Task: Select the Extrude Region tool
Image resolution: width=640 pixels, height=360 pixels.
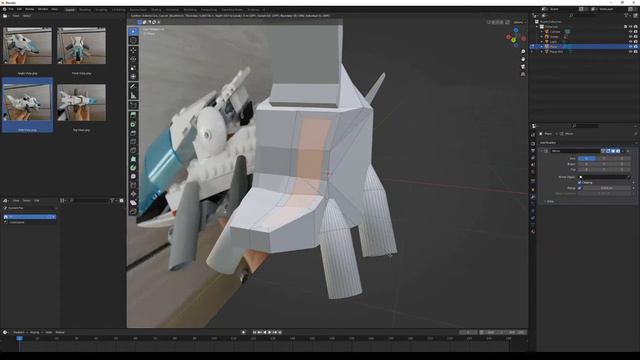Action: (x=133, y=115)
